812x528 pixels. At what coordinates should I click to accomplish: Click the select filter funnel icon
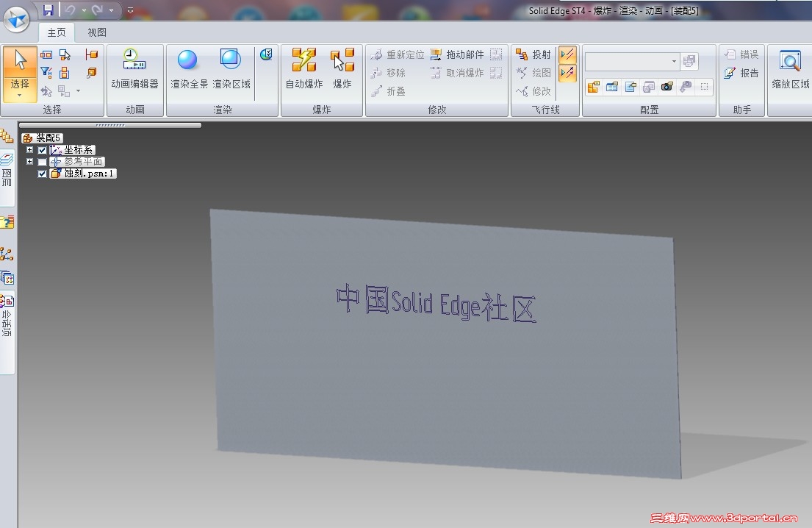pos(46,73)
